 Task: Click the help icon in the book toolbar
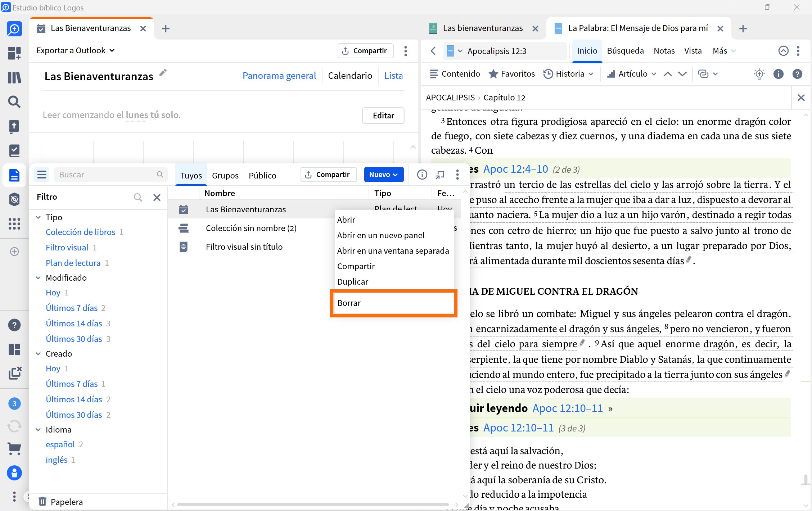coord(797,74)
